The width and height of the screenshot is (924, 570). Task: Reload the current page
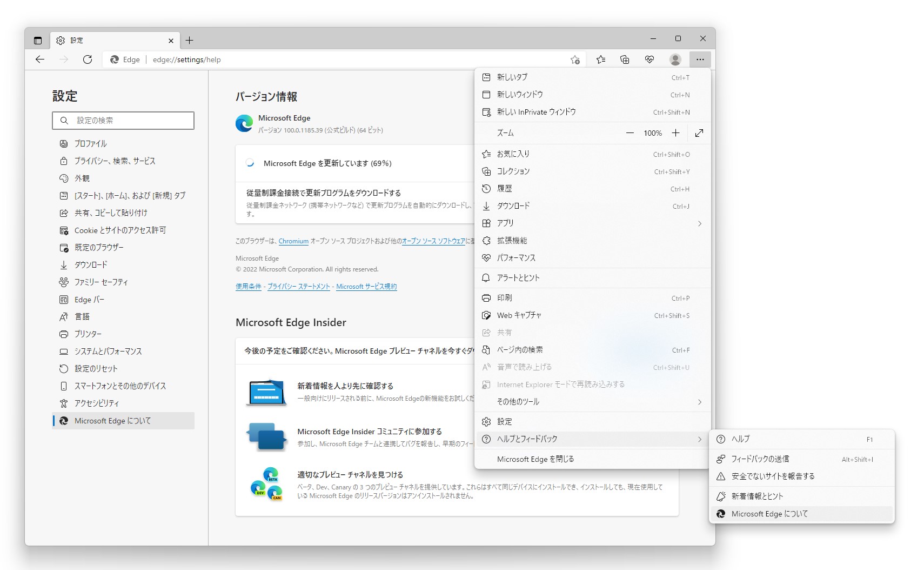(x=88, y=59)
